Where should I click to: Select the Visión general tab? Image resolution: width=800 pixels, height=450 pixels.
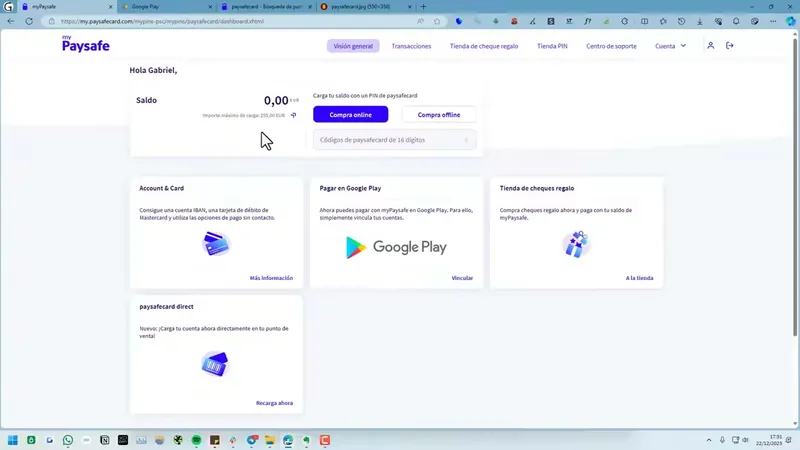(x=353, y=46)
